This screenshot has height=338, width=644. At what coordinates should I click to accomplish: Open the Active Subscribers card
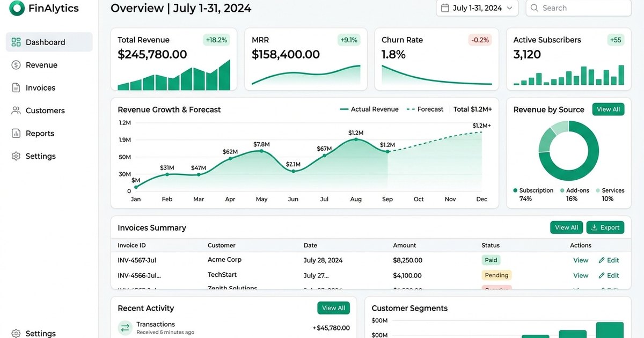click(569, 60)
